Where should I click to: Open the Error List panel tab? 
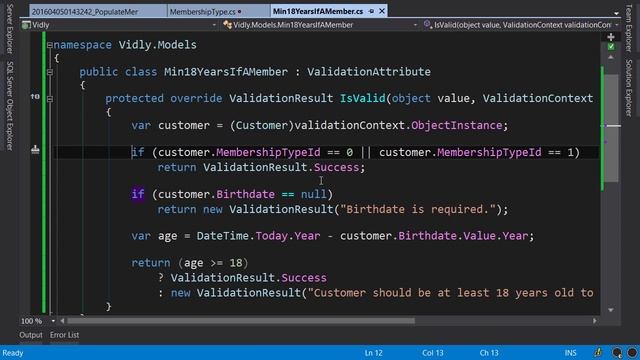pyautogui.click(x=64, y=335)
